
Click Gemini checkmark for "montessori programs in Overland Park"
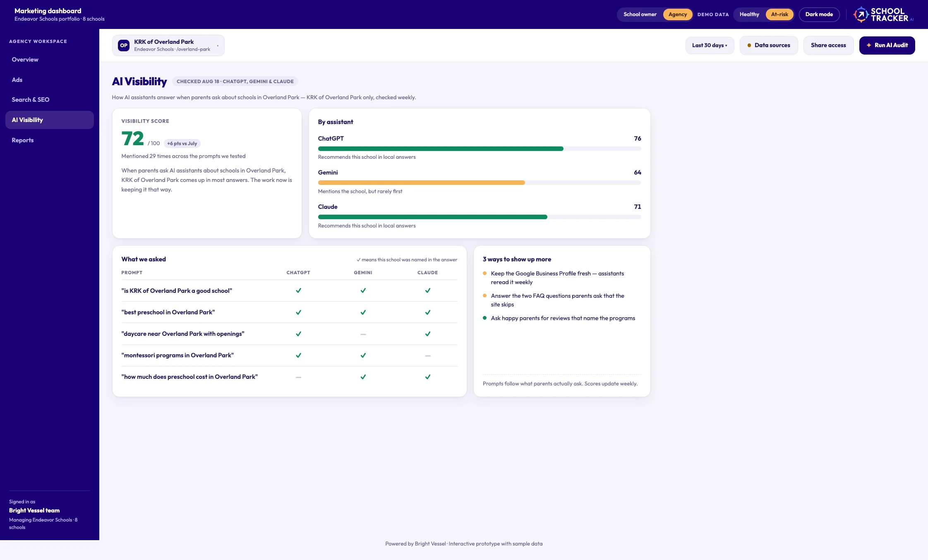tap(363, 355)
